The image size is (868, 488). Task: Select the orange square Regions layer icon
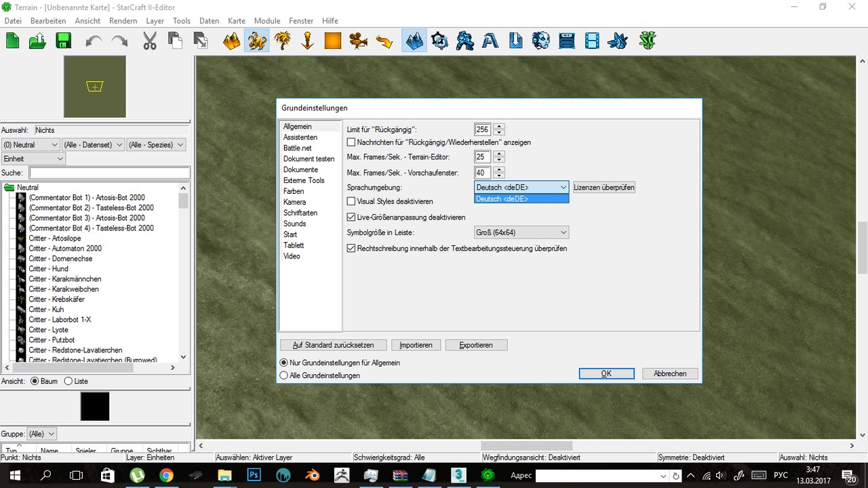[332, 41]
